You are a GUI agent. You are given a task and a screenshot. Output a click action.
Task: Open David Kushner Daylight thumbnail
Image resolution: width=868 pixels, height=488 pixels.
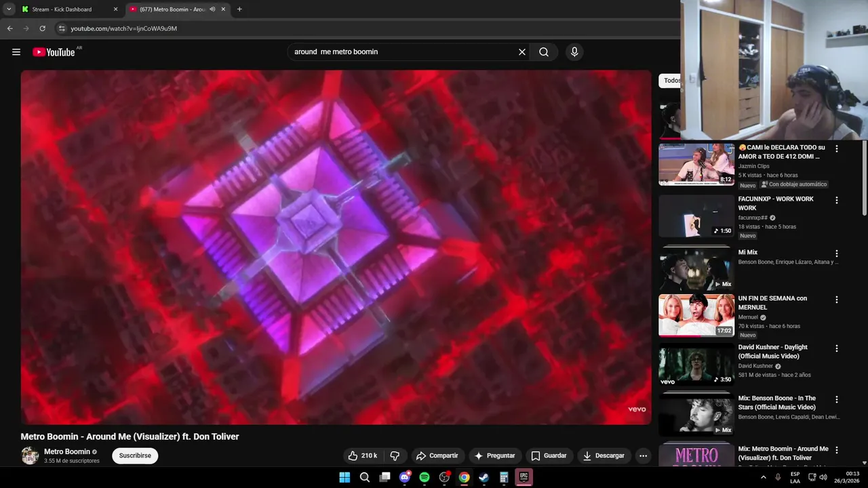(696, 365)
